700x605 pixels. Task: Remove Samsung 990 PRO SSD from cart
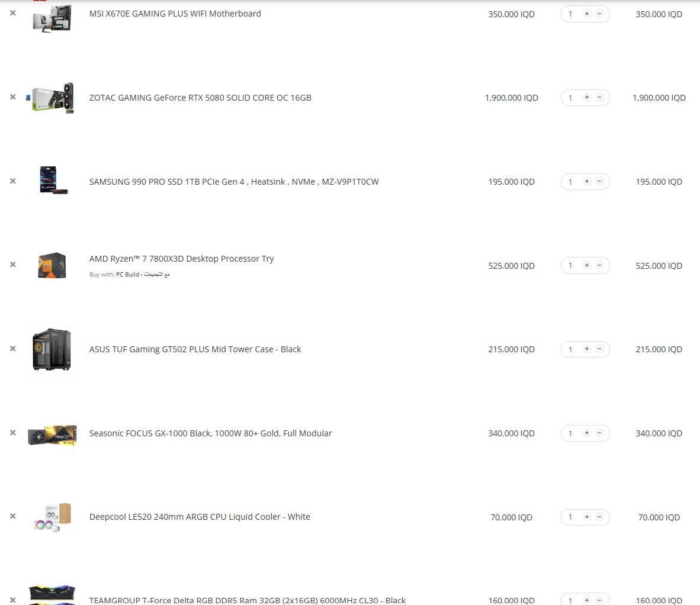pyautogui.click(x=13, y=181)
